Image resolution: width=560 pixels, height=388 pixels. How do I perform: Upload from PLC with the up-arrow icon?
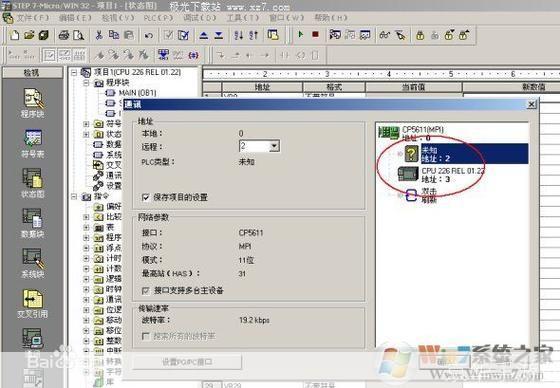click(204, 35)
